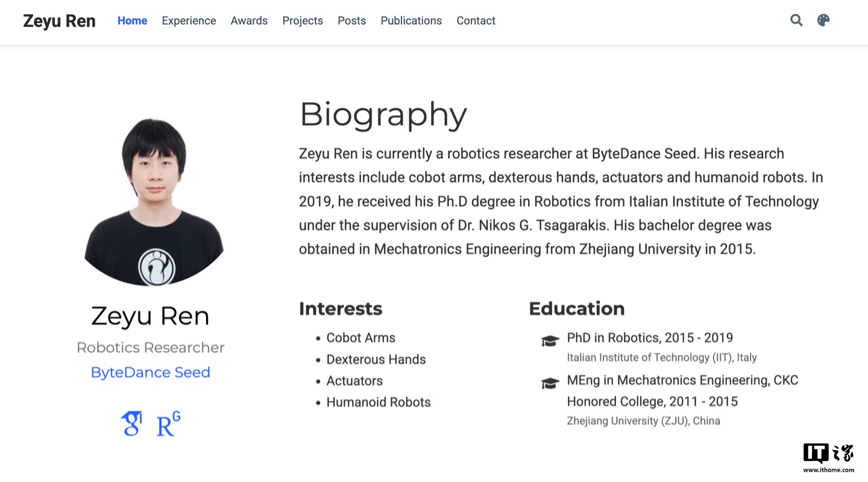868x482 pixels.
Task: Click the Humanoid Robots interest item
Action: pos(378,402)
